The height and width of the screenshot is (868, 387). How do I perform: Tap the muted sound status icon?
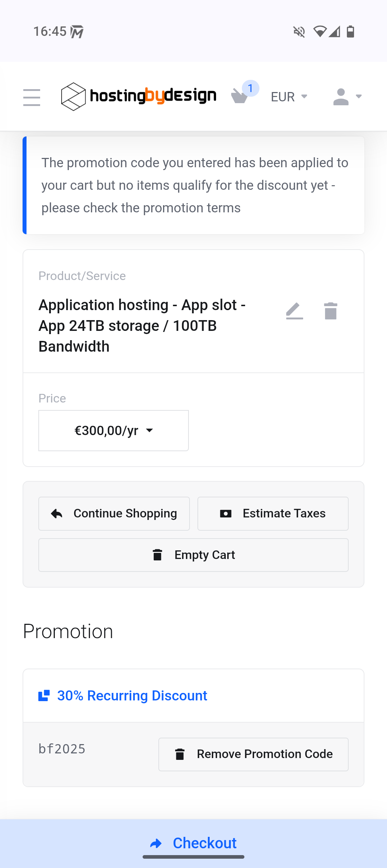[x=299, y=32]
